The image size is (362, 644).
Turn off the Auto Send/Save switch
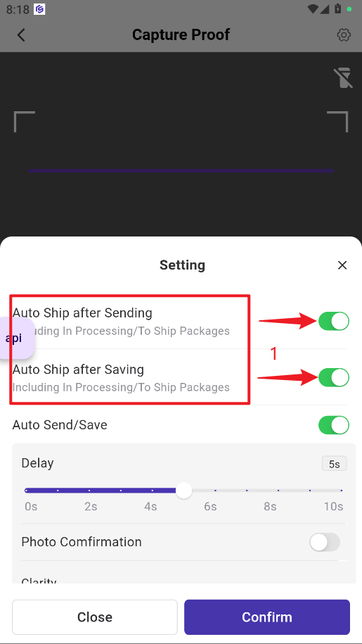(x=334, y=425)
